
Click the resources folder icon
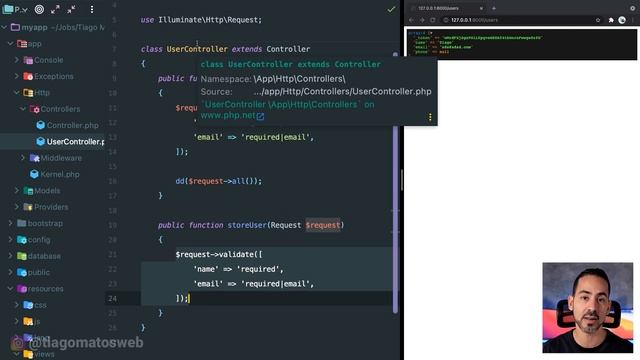click(x=22, y=289)
